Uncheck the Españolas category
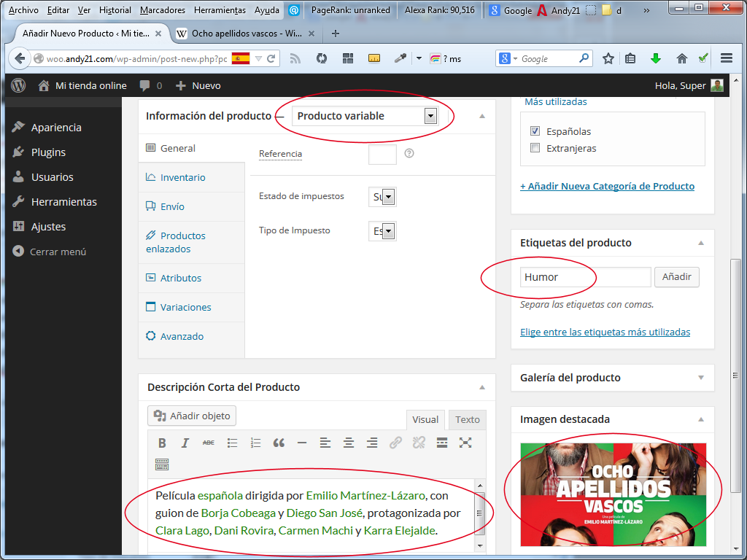 click(535, 131)
